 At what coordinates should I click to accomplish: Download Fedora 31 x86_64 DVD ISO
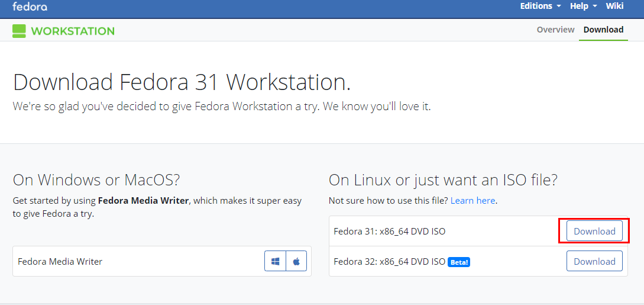[x=594, y=231]
